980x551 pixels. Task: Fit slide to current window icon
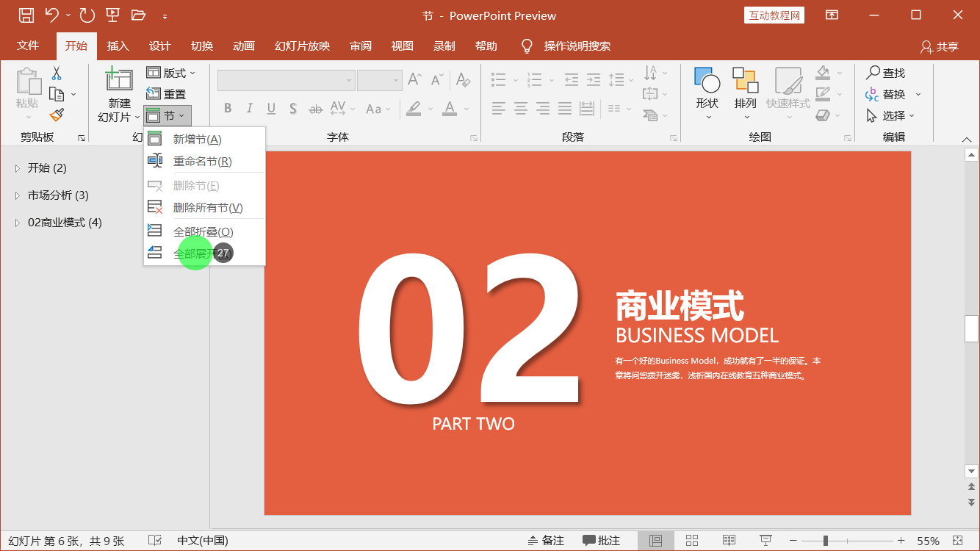pyautogui.click(x=957, y=541)
